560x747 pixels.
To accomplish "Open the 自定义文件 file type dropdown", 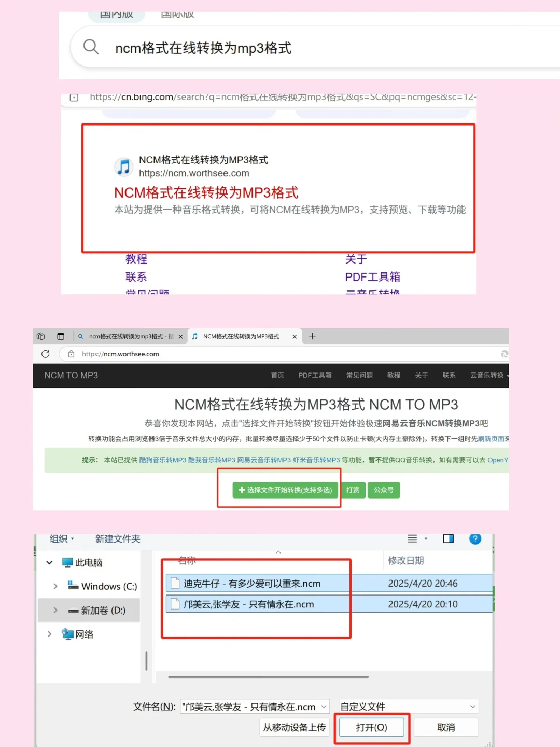I will (x=409, y=707).
